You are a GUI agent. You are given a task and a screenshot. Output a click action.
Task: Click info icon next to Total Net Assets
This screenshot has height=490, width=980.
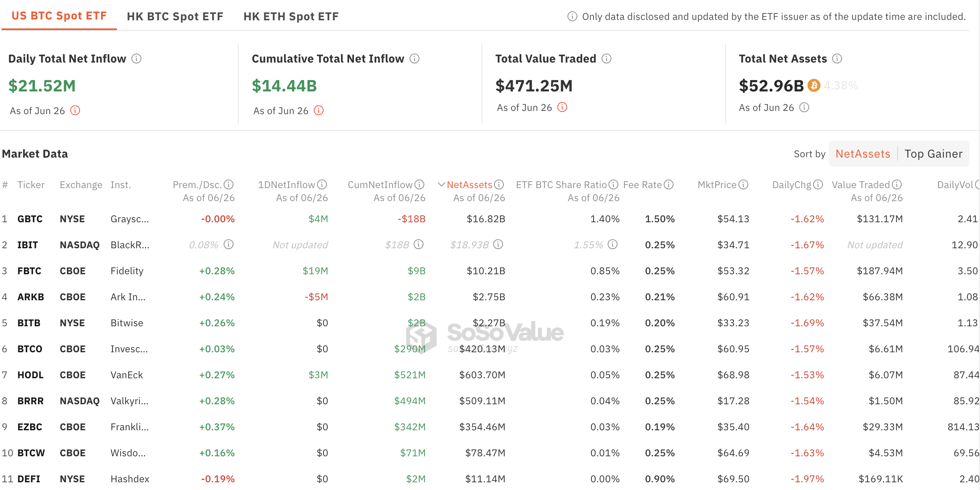(x=837, y=59)
